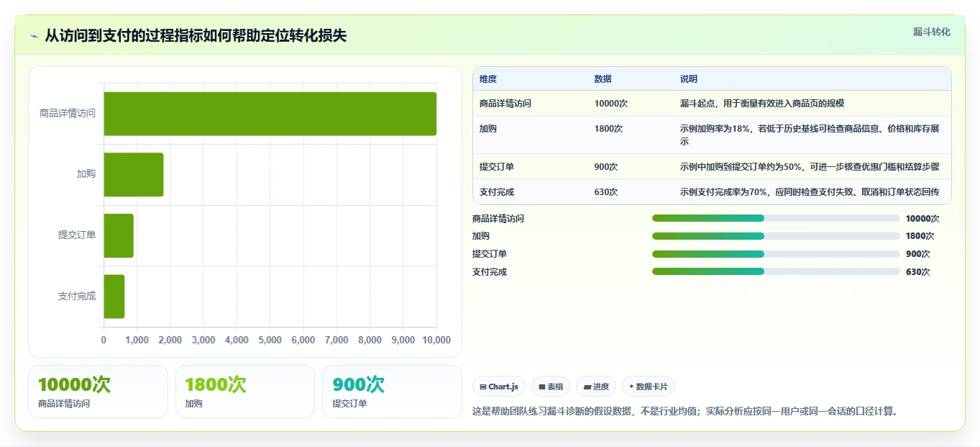Click the 支付完成 chart axis label

[77, 296]
